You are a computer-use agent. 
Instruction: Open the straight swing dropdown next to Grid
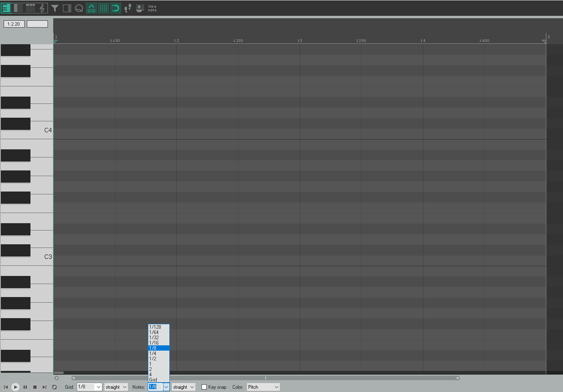[115, 387]
